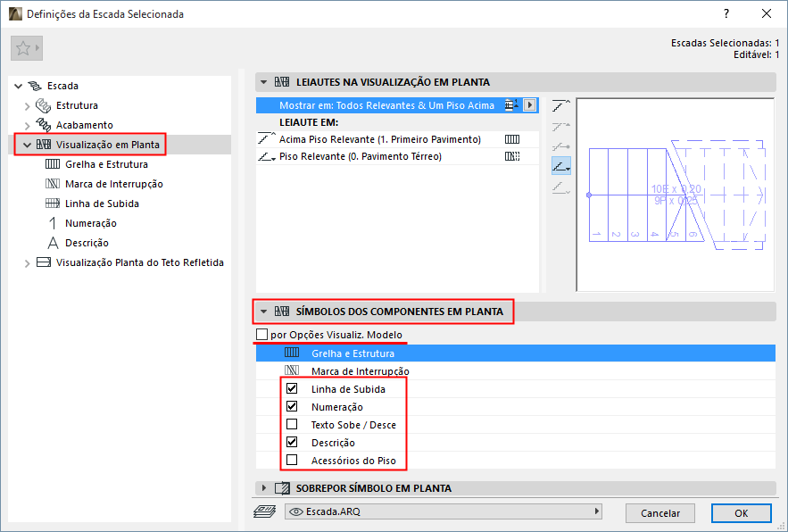Collapse Símbolos dos Componentes em Planta panel
788x532 pixels.
tap(263, 312)
